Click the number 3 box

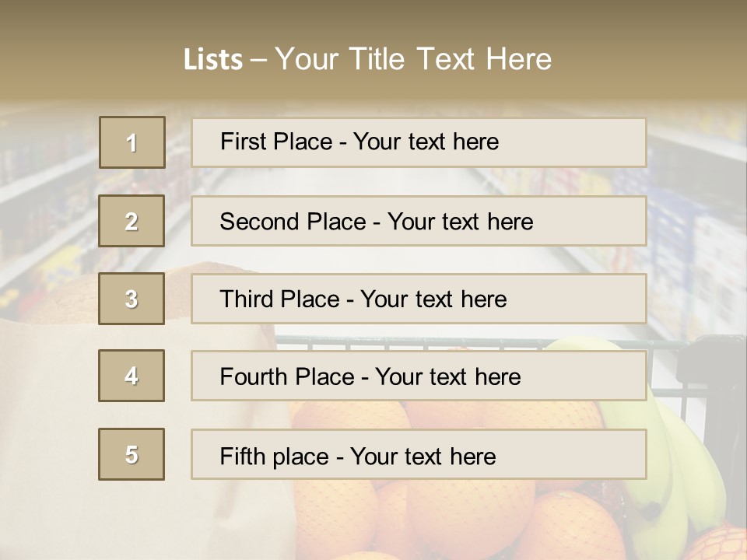(132, 299)
